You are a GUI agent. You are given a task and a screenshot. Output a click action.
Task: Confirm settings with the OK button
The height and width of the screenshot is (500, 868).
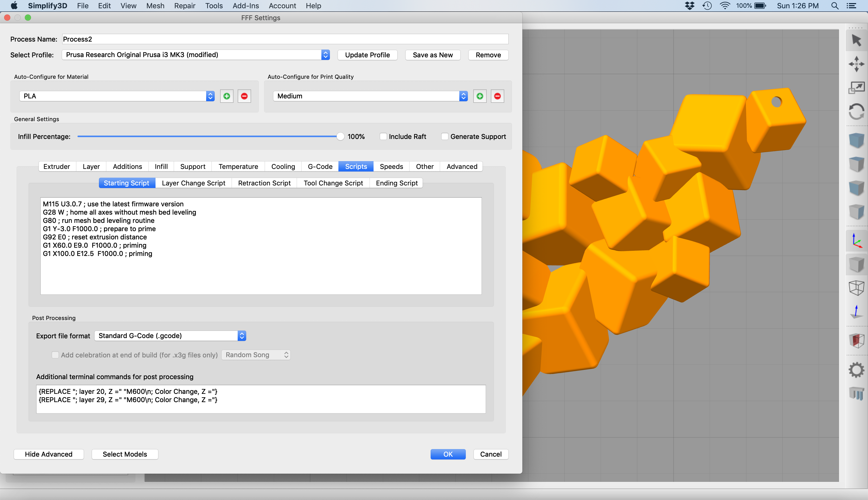click(x=448, y=454)
